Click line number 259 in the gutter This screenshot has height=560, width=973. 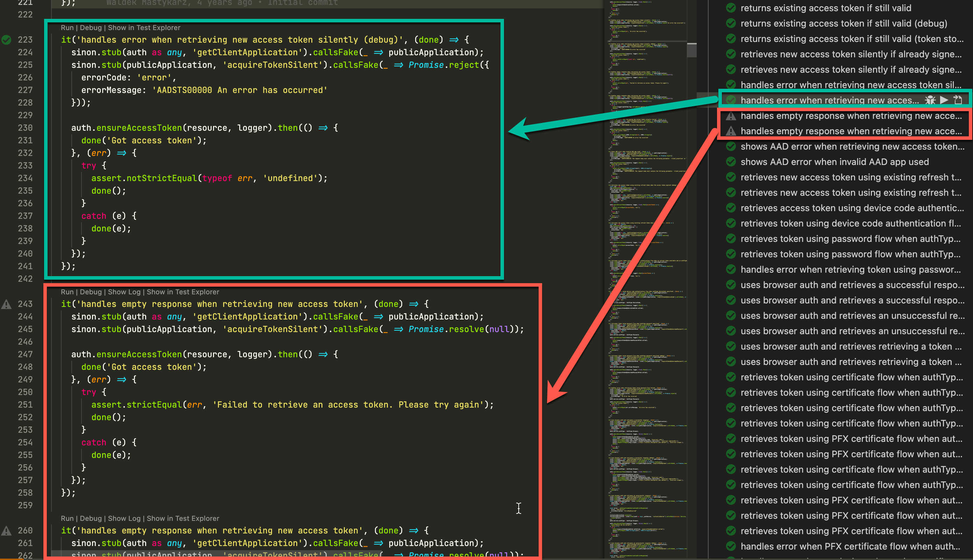pyautogui.click(x=25, y=505)
